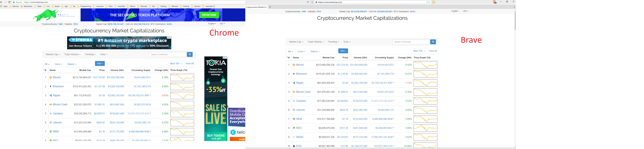644x149 pixels.
Task: Open Bitcoin's 7d price graph in Chrome
Action: (x=182, y=78)
